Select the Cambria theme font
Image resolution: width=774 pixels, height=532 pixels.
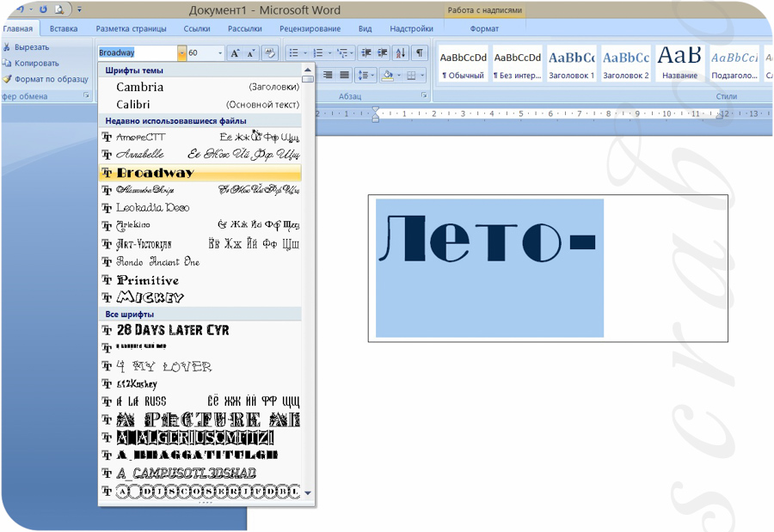pos(200,87)
